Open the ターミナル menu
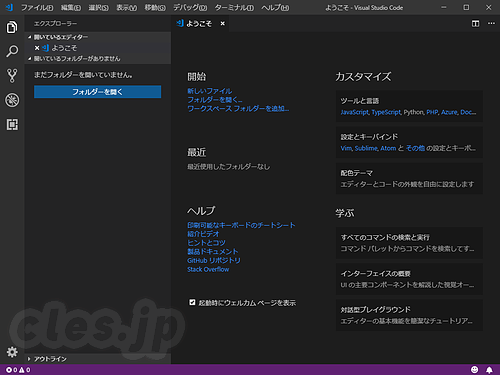Viewport: 500px width, 375px height. [x=234, y=7]
